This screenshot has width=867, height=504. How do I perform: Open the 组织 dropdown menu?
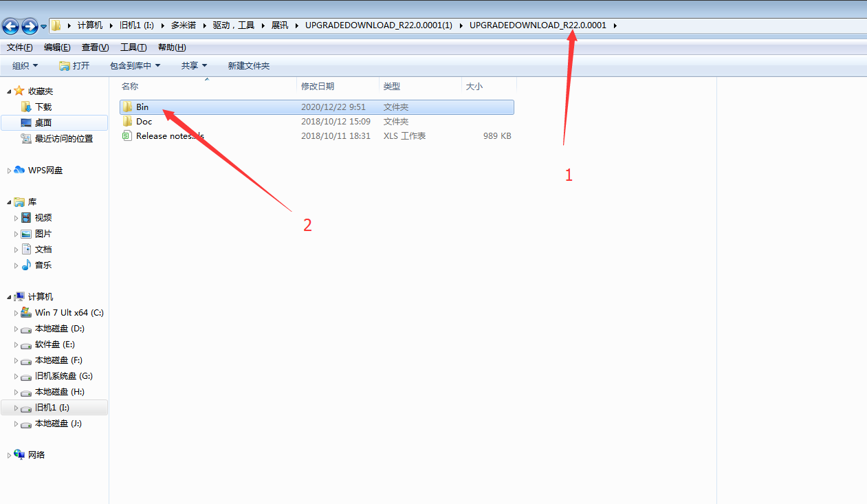[25, 66]
